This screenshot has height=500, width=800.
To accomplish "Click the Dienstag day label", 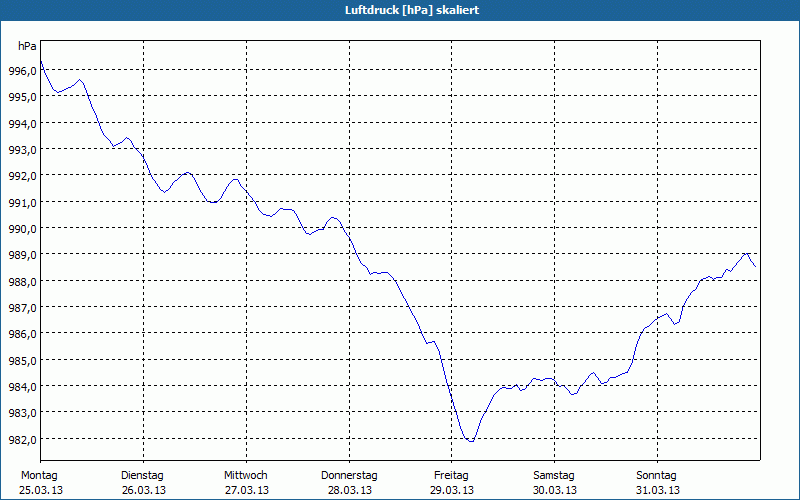I will 142,476.
